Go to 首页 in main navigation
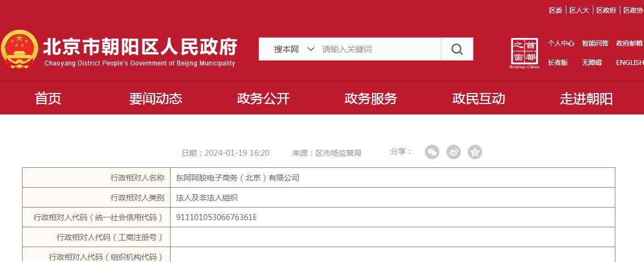Screen dimensions: 644x262 click(x=48, y=99)
